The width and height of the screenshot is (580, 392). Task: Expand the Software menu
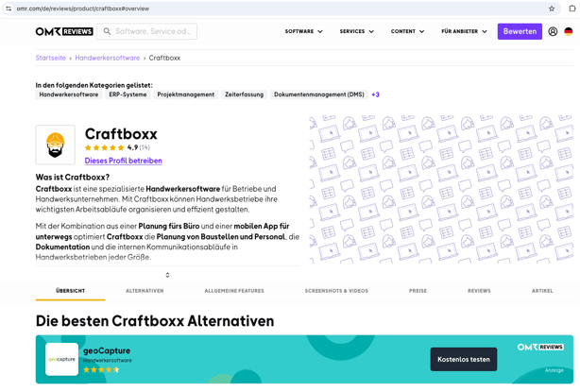click(303, 31)
